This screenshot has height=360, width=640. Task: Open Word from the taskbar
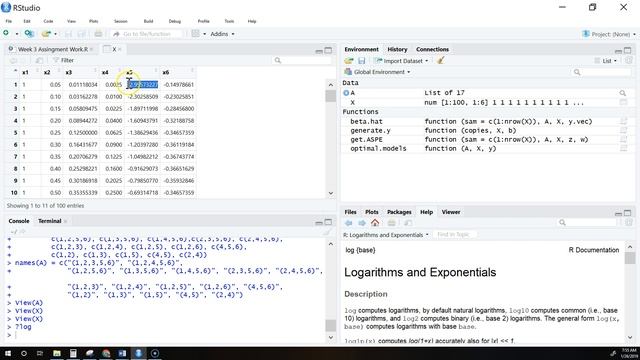pos(122,353)
